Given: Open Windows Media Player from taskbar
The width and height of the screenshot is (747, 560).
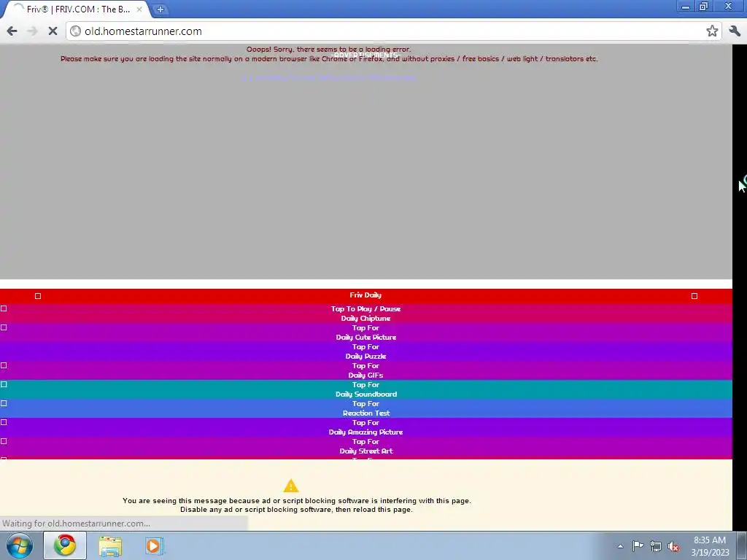Looking at the screenshot, I should (x=155, y=545).
